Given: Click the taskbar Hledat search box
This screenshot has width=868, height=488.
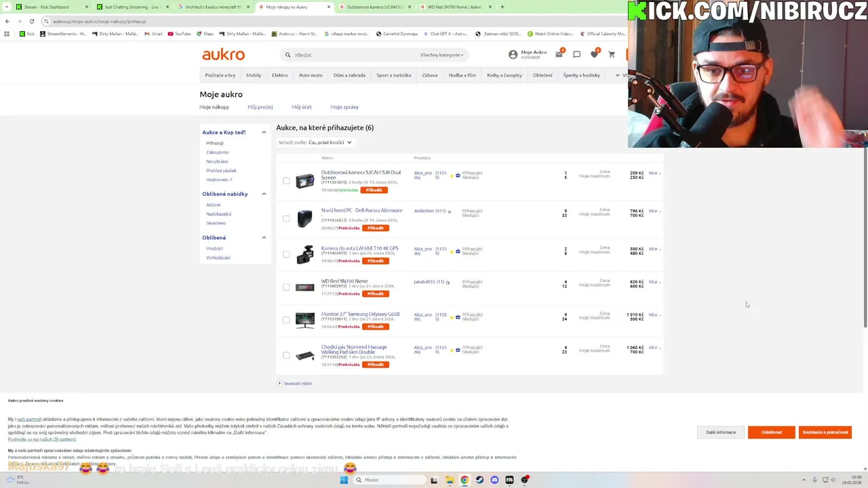Looking at the screenshot, I should click(390, 480).
